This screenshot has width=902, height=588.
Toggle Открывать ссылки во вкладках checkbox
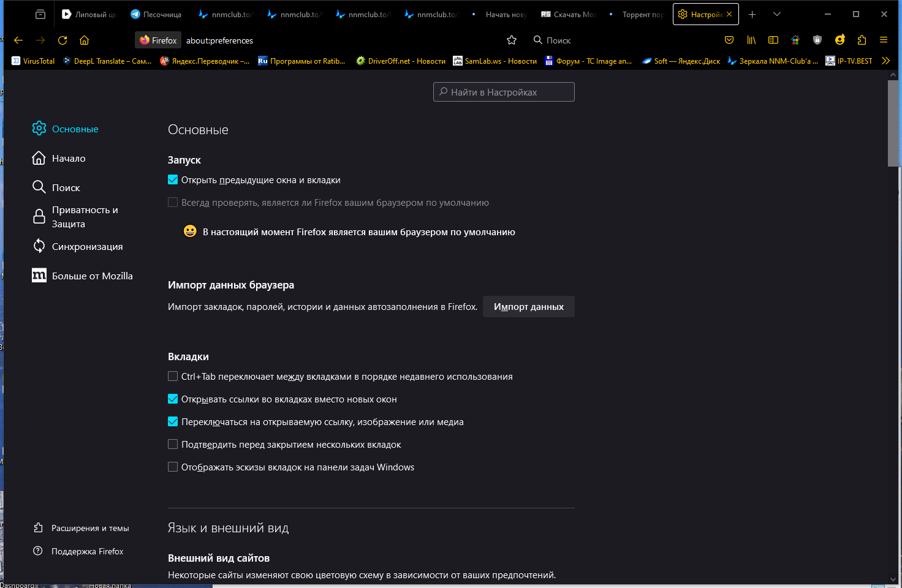(173, 399)
